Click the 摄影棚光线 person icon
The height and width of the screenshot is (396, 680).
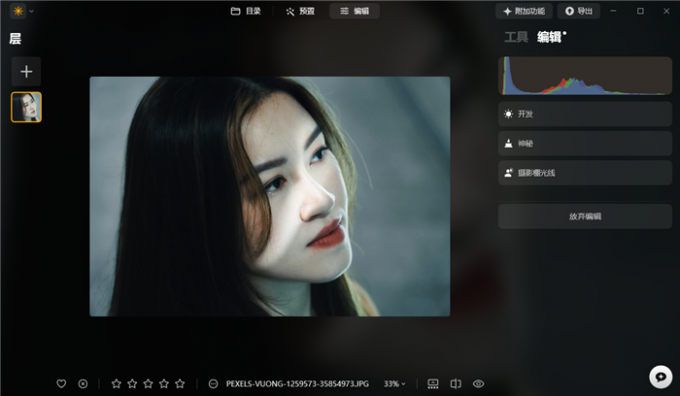tap(509, 173)
